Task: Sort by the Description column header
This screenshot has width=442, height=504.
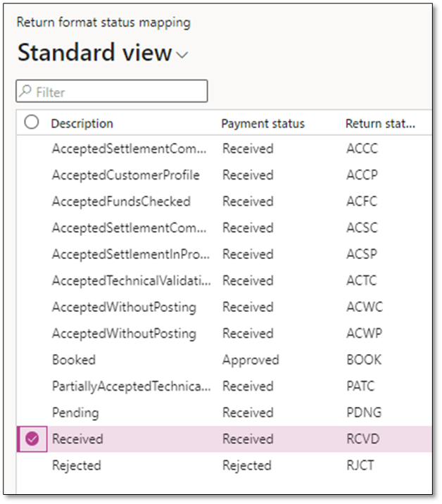Action: point(82,123)
